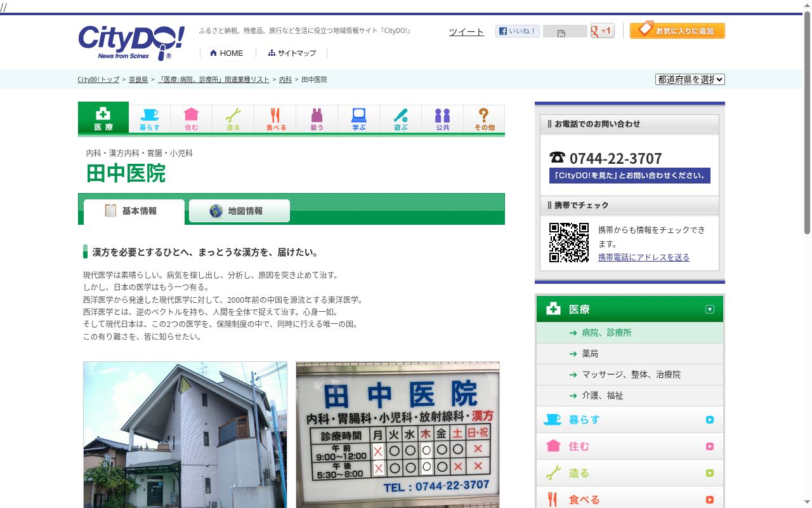
Task: Select 病院、診療所 in the sidebar
Action: pos(630,333)
